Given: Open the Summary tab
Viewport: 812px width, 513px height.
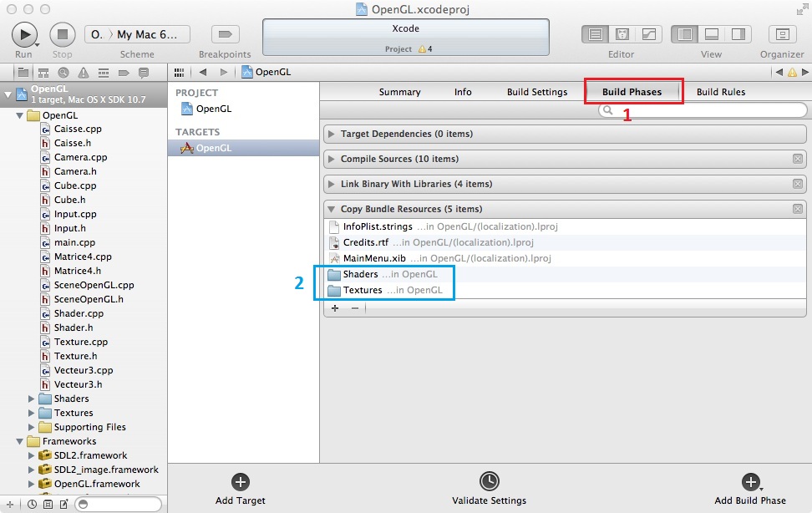Looking at the screenshot, I should click(x=399, y=92).
